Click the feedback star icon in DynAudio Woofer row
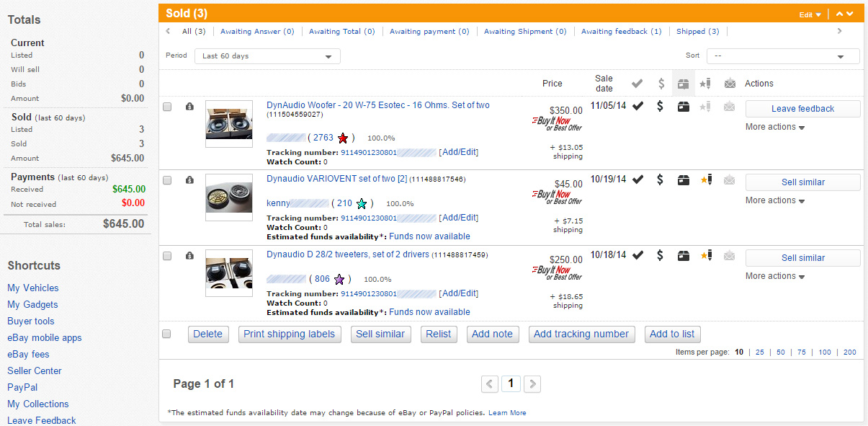This screenshot has height=426, width=868. pyautogui.click(x=706, y=107)
